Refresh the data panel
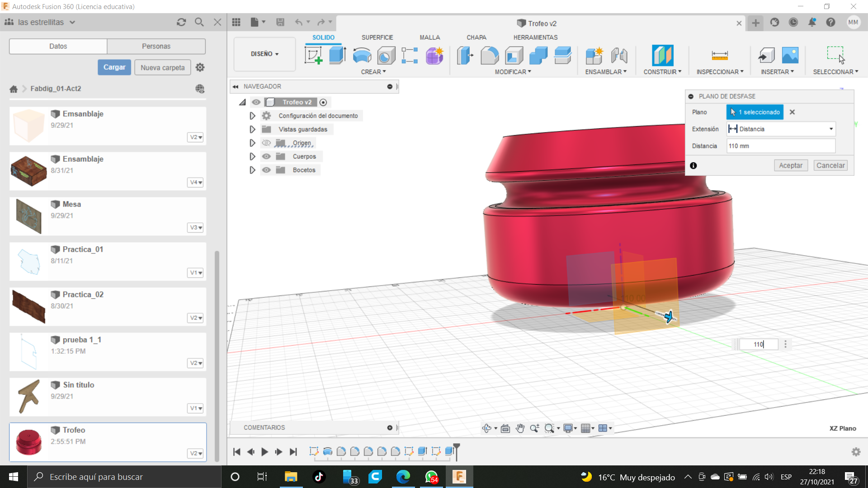 click(181, 22)
